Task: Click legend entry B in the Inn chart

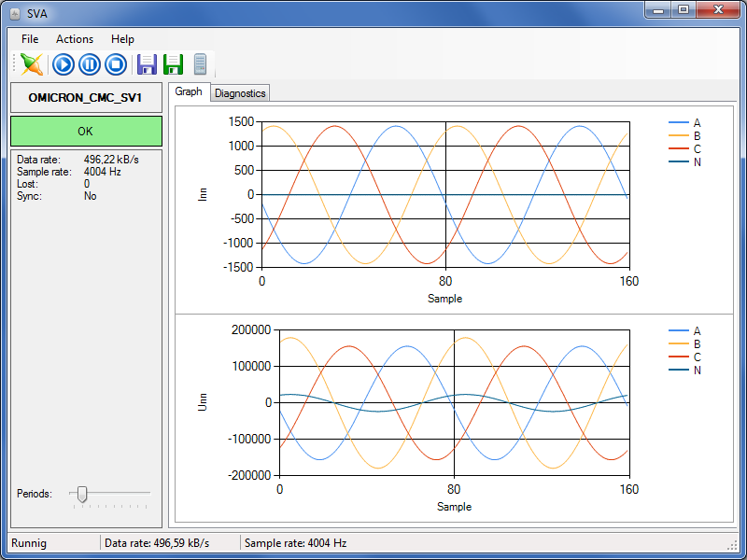Action: 684,135
